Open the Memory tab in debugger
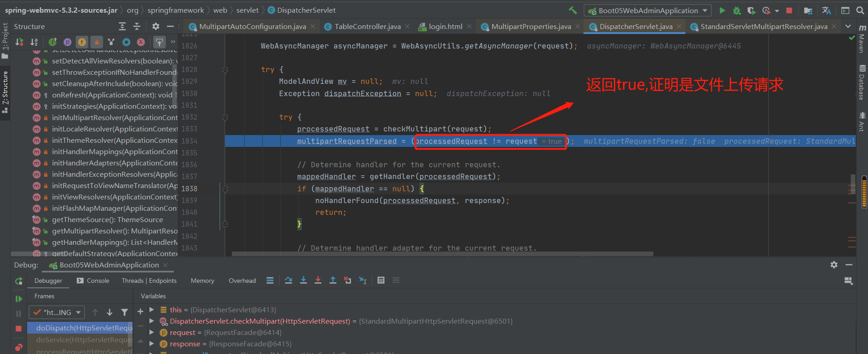This screenshot has width=868, height=354. [x=203, y=281]
